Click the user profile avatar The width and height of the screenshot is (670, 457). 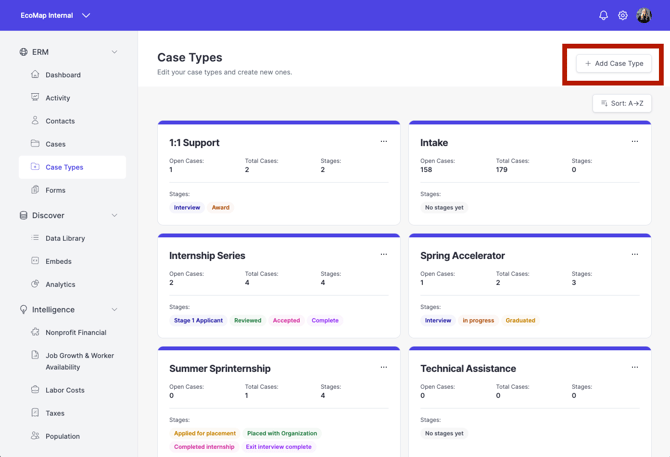coord(644,15)
